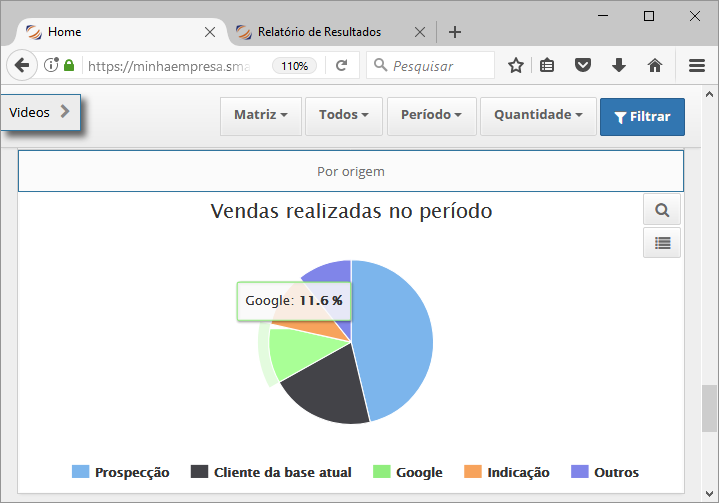The image size is (719, 503).
Task: Toggle Google legend item
Action: pos(408,472)
